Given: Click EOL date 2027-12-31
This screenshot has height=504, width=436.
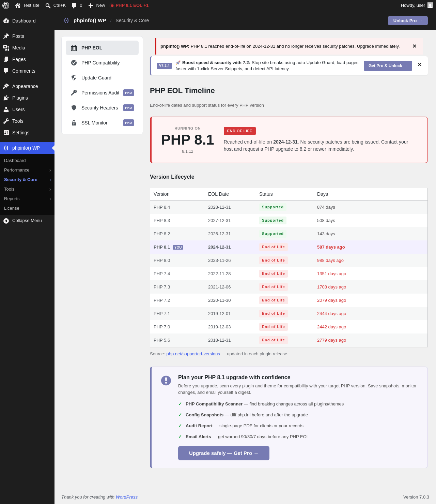Looking at the screenshot, I should (219, 221).
